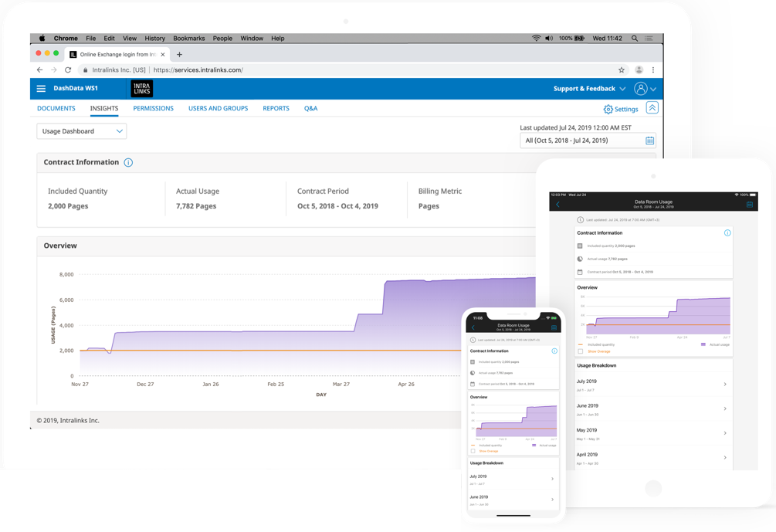Click the browser Forward arrow

53,69
